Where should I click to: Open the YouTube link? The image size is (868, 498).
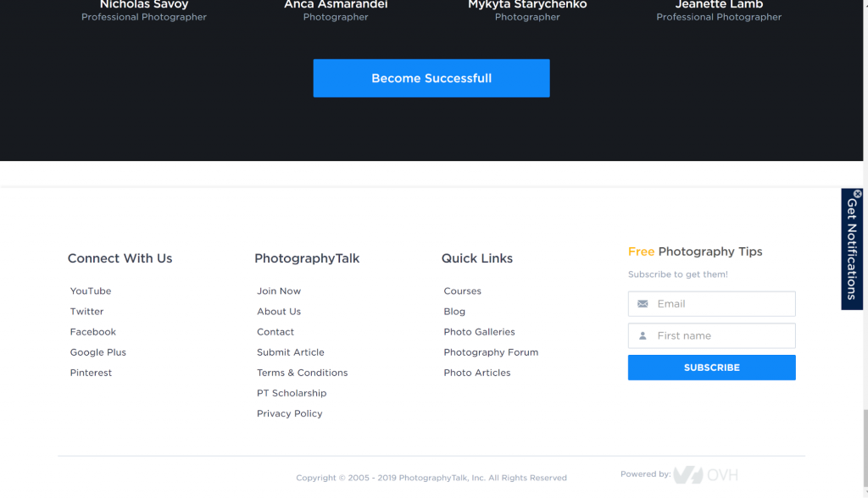click(x=91, y=291)
